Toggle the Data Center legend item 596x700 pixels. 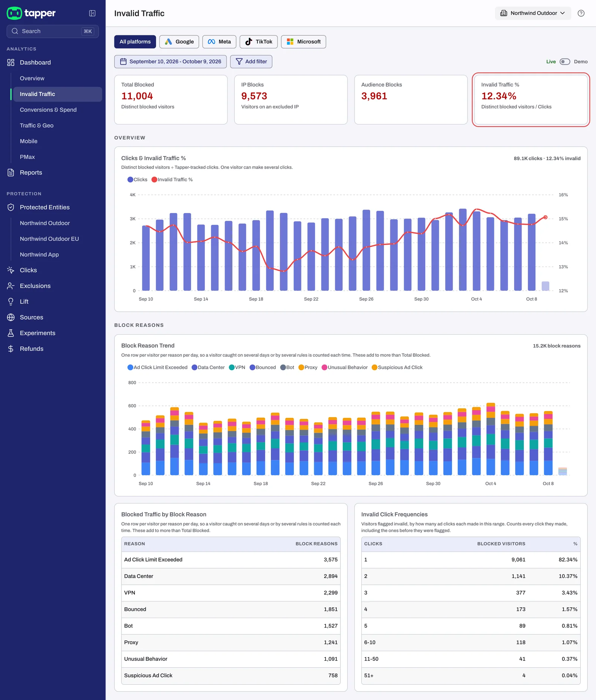(208, 367)
